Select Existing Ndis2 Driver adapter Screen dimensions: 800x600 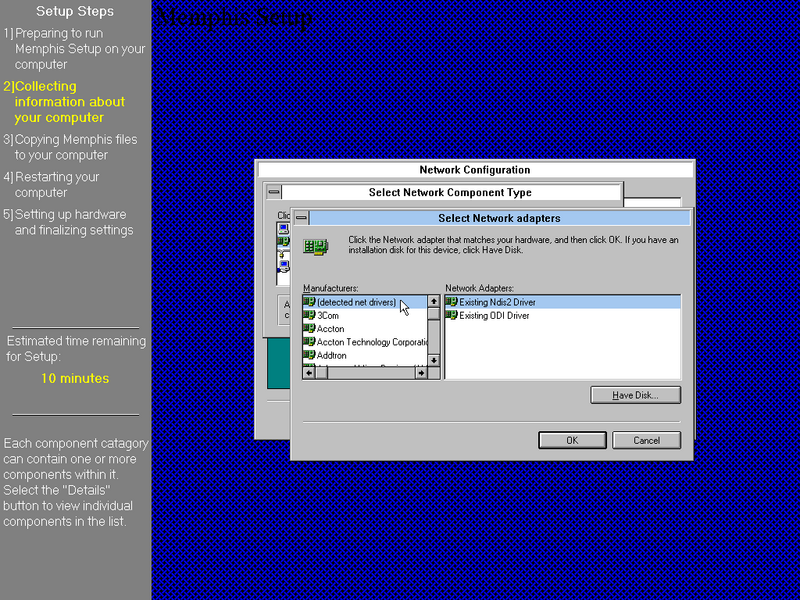(x=563, y=302)
